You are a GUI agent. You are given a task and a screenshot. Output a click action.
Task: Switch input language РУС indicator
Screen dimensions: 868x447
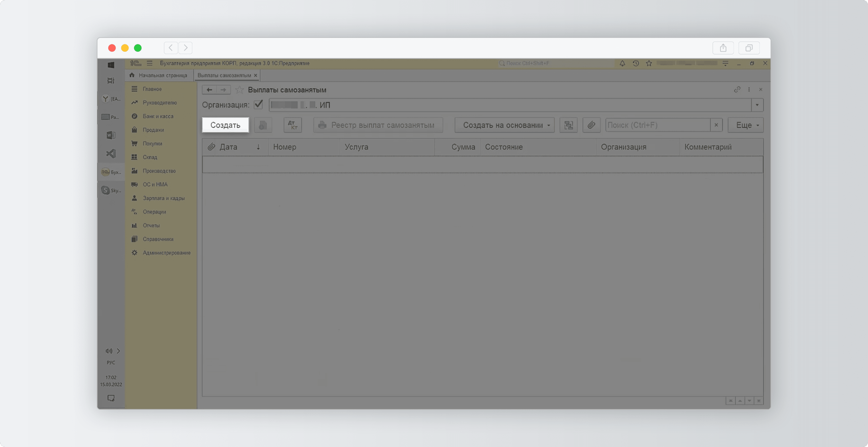111,362
